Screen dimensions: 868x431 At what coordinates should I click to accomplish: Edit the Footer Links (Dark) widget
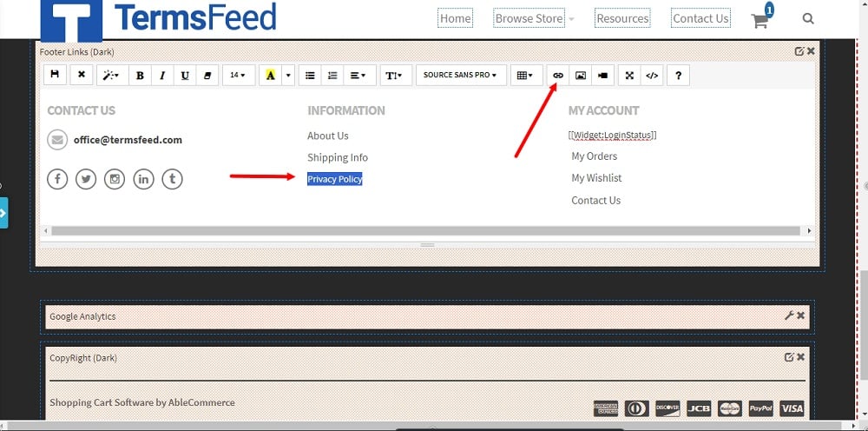click(x=799, y=51)
